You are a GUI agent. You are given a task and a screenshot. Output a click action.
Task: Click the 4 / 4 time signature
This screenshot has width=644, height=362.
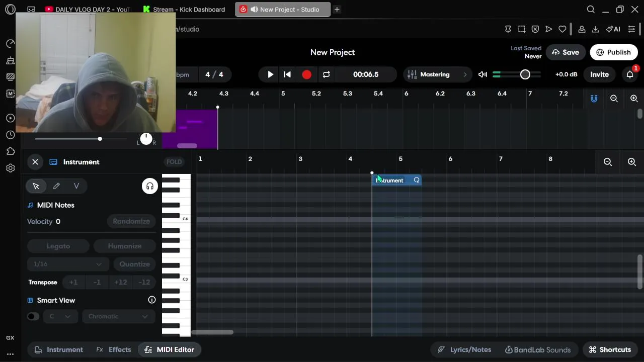214,74
